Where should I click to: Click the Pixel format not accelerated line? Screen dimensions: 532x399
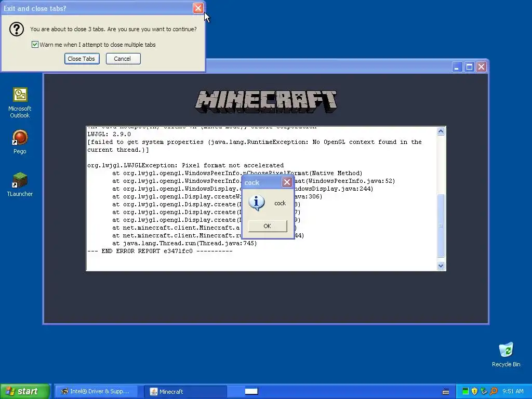pos(185,165)
